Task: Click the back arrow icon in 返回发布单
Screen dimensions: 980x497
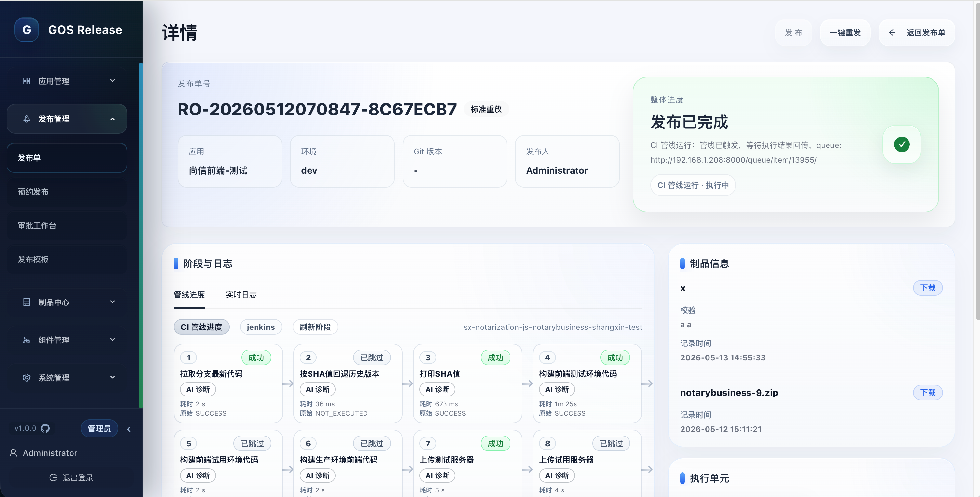Action: pyautogui.click(x=892, y=33)
